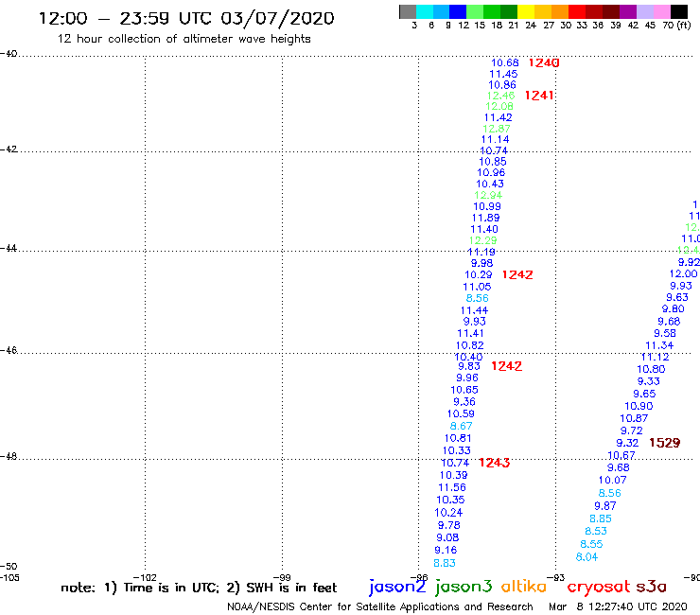
Task: Pick the purple 42 ft legend swatch
Action: (628, 11)
